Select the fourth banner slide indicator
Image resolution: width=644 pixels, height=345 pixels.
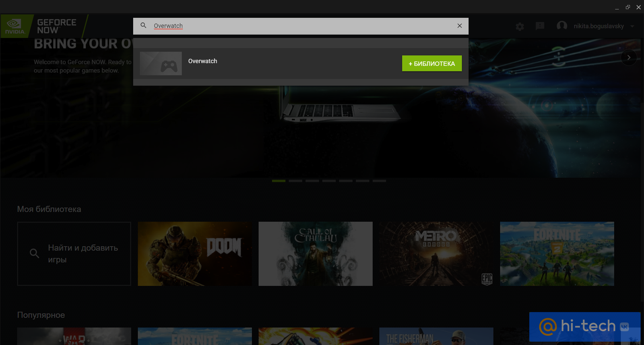pyautogui.click(x=329, y=181)
